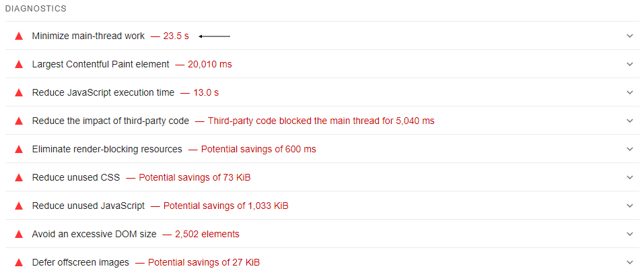Click the 23.5 s main-thread work value

coord(176,36)
